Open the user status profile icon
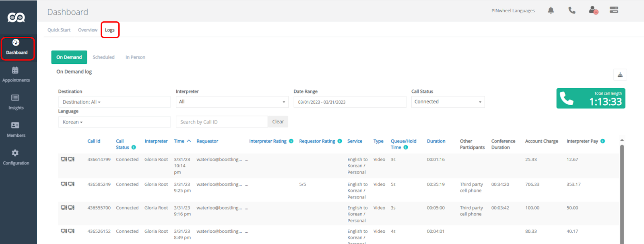Image resolution: width=644 pixels, height=244 pixels. coord(593,10)
